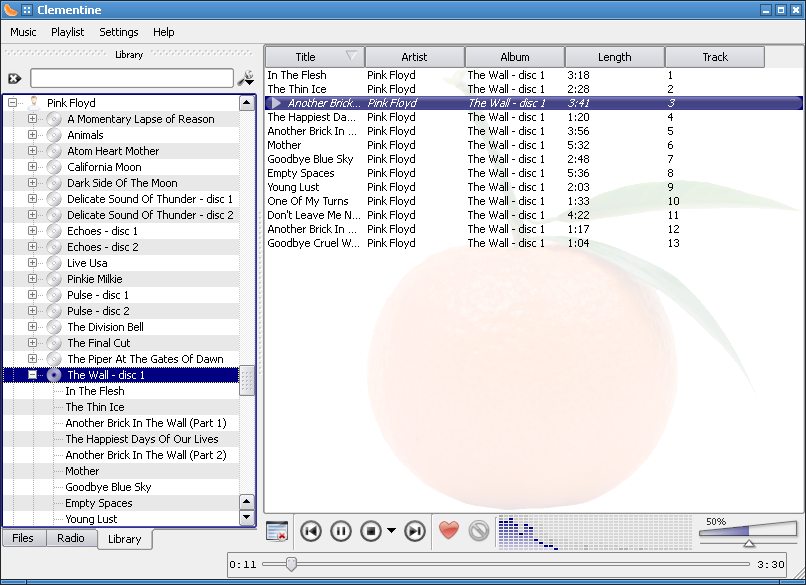Click the track position seek slider
This screenshot has width=806, height=585.
pyautogui.click(x=506, y=564)
